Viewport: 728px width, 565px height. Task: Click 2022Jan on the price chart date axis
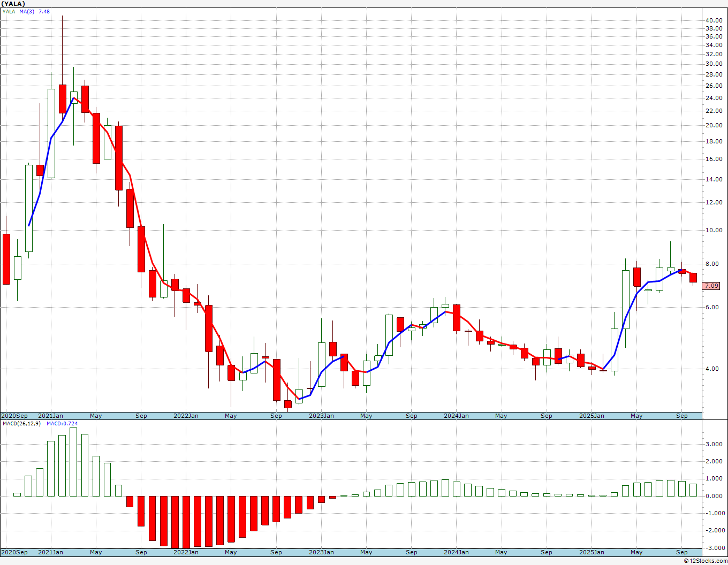pyautogui.click(x=186, y=416)
